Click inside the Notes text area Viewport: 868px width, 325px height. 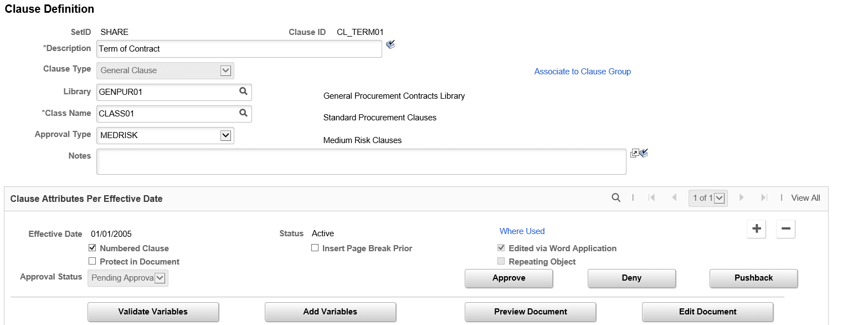pos(361,161)
